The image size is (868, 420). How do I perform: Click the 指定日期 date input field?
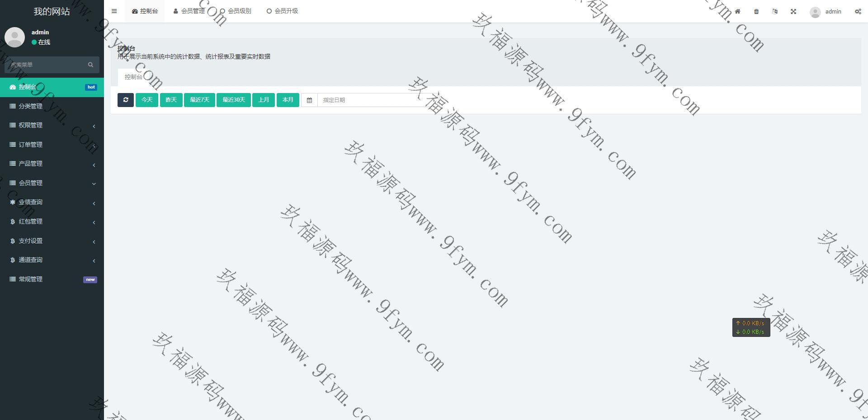(x=371, y=100)
